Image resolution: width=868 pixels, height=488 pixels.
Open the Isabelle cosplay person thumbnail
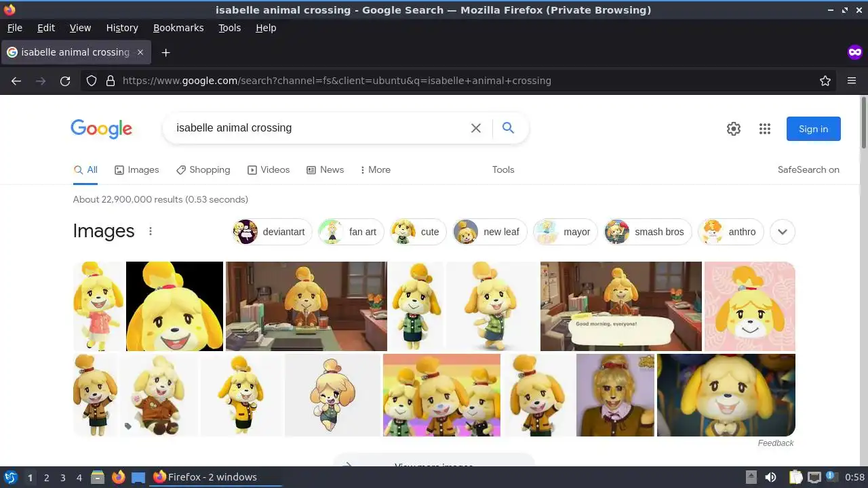pos(615,395)
